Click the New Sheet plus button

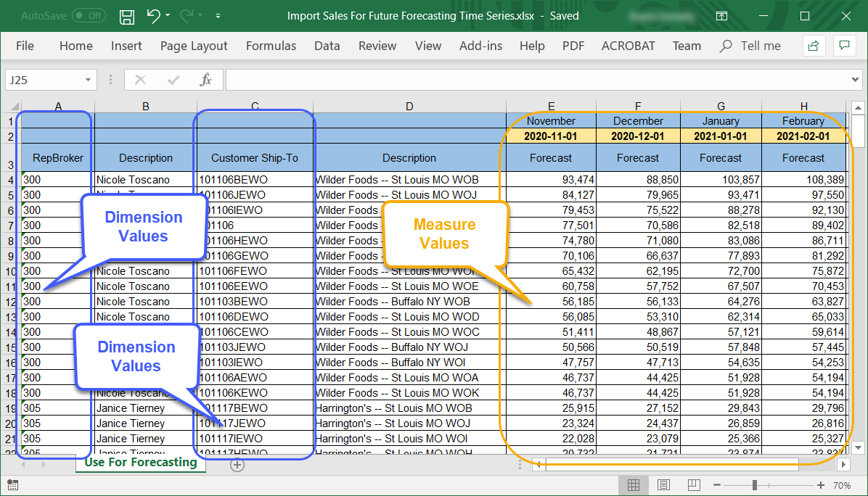[x=237, y=465]
